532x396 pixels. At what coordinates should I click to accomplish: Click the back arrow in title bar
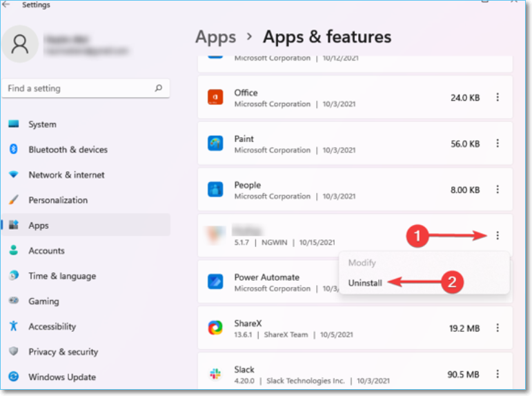coord(7,5)
